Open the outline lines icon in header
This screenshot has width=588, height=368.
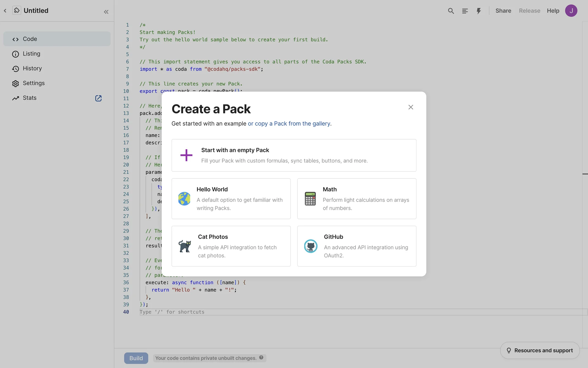point(465,11)
